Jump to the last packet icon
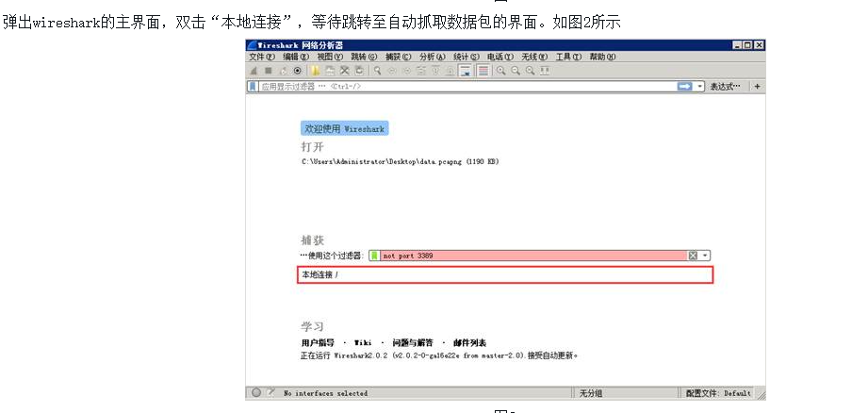868x413 pixels. (450, 71)
